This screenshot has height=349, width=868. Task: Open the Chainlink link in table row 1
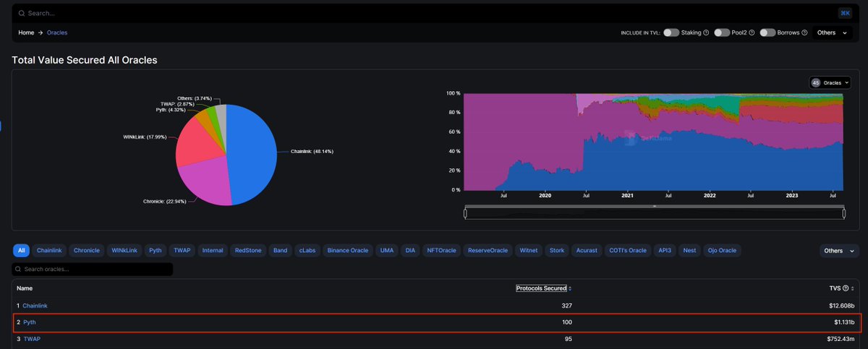click(x=35, y=306)
